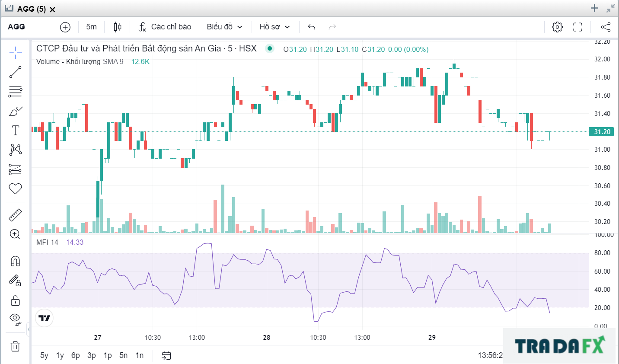The height and width of the screenshot is (364, 619).
Task: Open the go-to-date calendar icon
Action: (x=166, y=355)
